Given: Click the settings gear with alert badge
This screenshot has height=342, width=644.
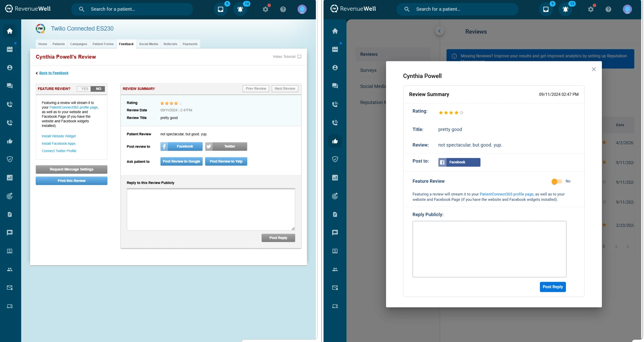Looking at the screenshot, I should [x=265, y=9].
